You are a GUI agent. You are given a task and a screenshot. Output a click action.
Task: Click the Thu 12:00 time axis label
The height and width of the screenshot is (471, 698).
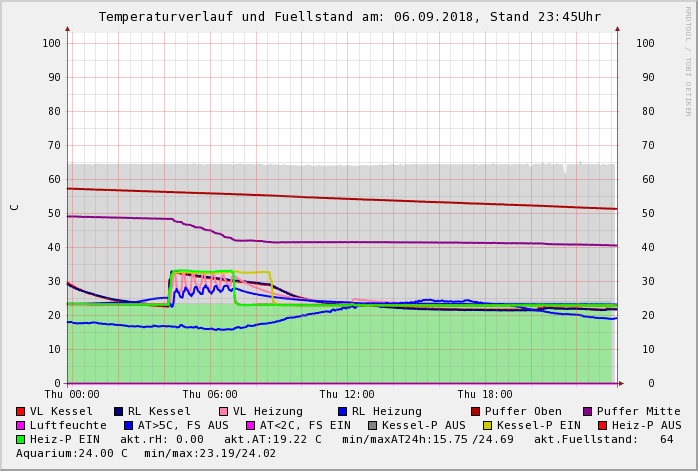tap(347, 395)
